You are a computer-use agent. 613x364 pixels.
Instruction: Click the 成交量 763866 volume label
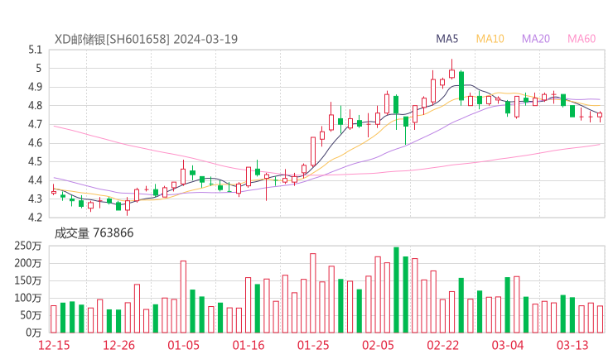94,233
